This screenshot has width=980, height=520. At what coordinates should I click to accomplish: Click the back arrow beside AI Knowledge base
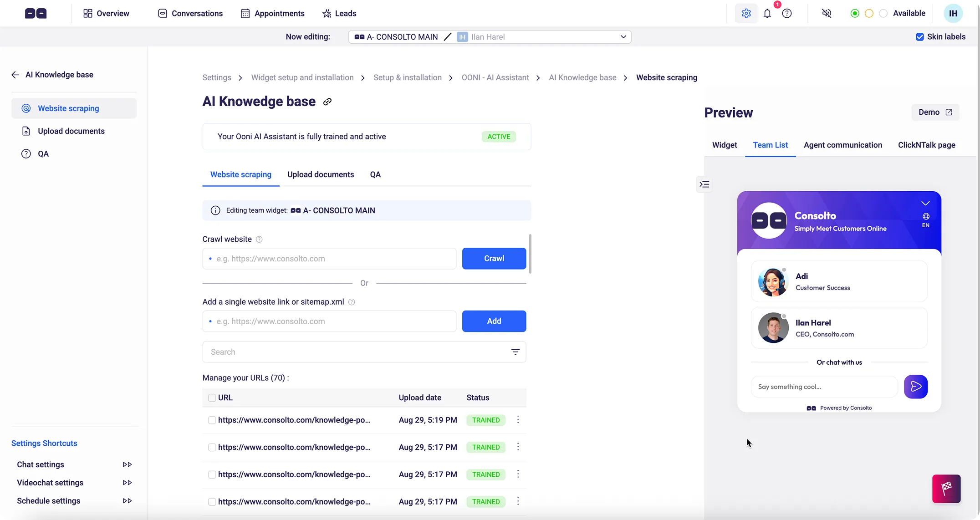coord(15,75)
